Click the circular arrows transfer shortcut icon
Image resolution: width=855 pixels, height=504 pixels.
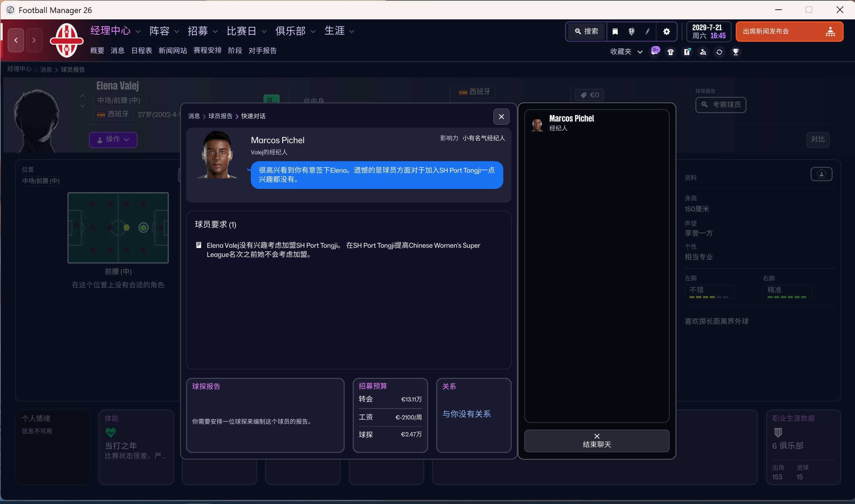719,52
